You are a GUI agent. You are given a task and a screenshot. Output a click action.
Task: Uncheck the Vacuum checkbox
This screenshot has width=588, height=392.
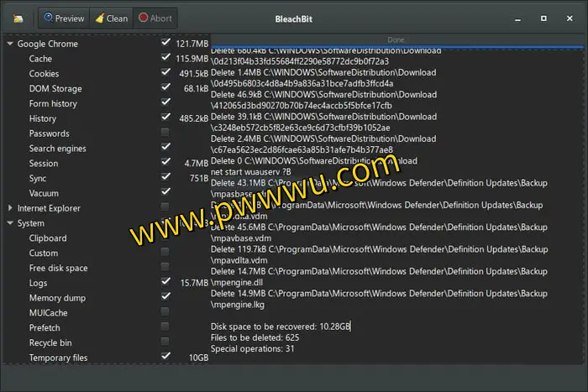(165, 191)
